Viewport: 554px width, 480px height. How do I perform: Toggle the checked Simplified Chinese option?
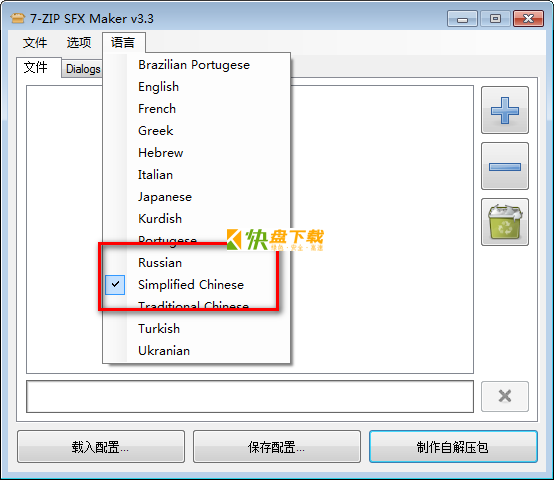click(x=196, y=285)
